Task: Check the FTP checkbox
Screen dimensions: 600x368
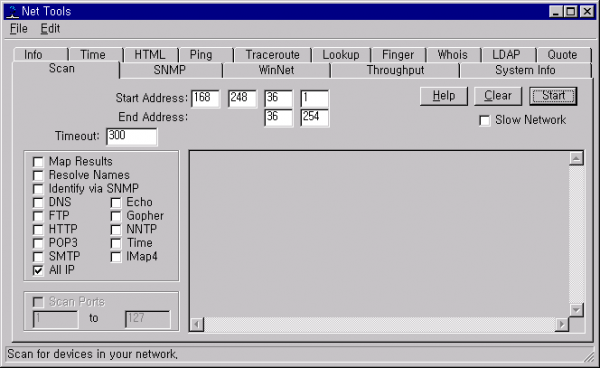Action: (38, 216)
